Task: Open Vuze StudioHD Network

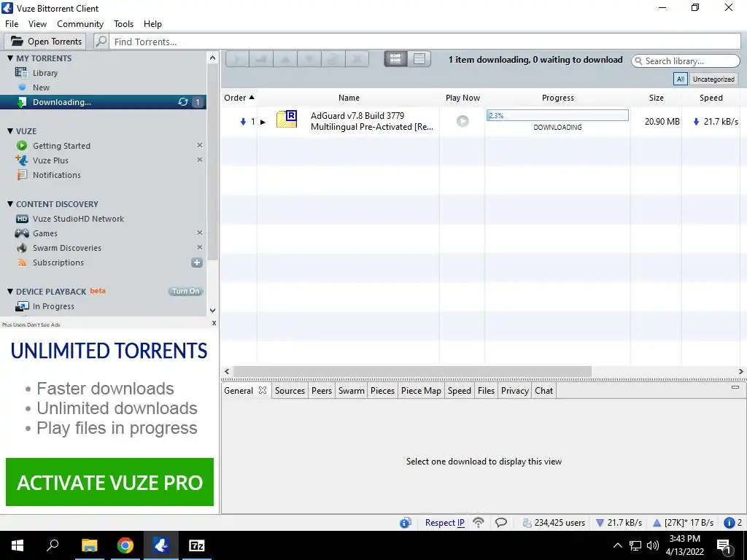Action: pos(78,219)
